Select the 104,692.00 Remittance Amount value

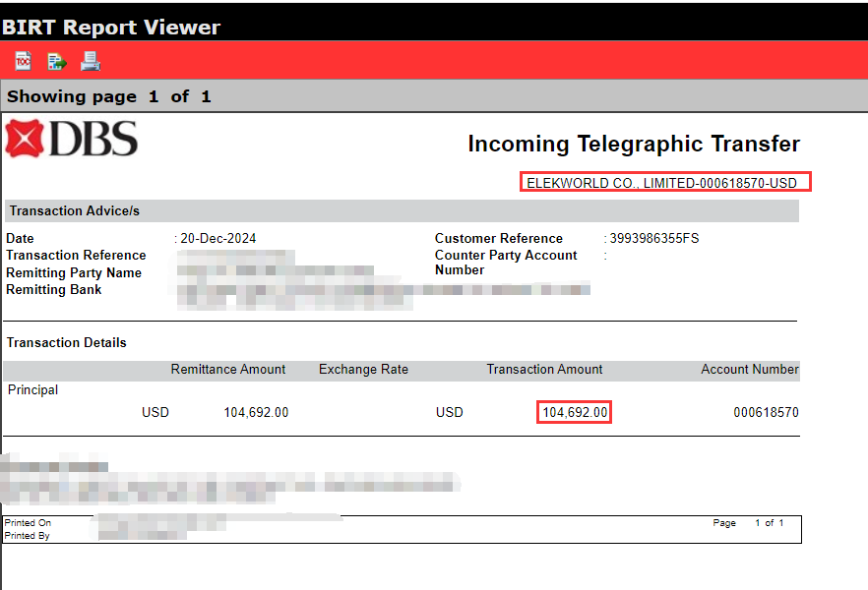(256, 412)
